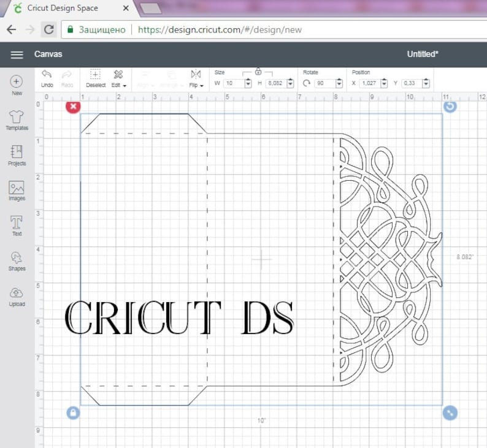Click the Rotate icon in toolbar
Viewport: 487px width, 448px height.
pos(307,83)
